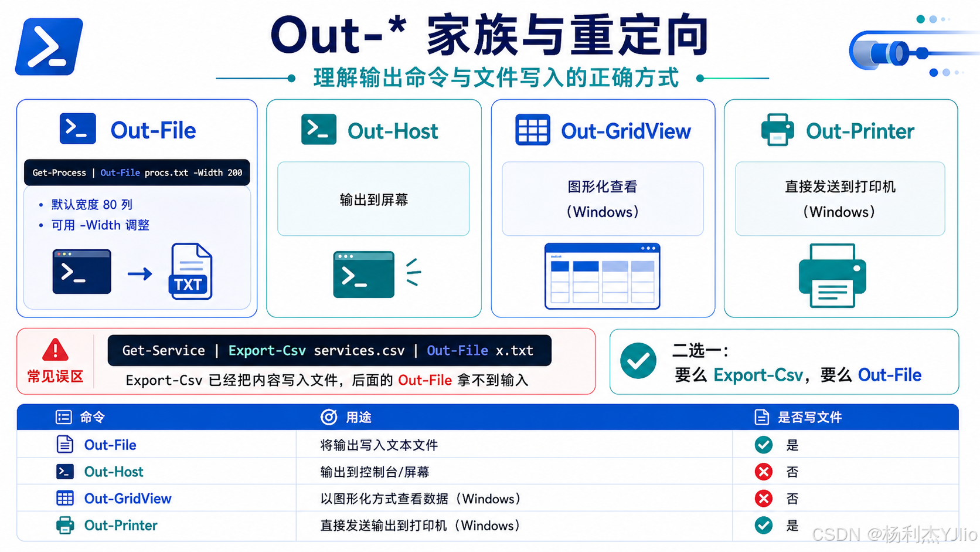This screenshot has height=552, width=980.
Task: Click the teal checkmark circle beside 二选一
Action: click(x=638, y=361)
